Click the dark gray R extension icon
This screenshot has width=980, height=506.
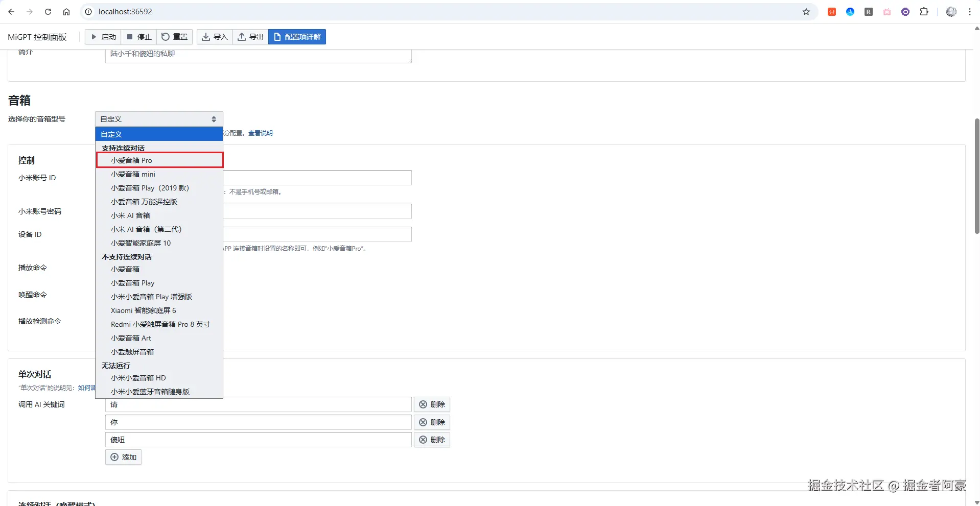(x=869, y=12)
